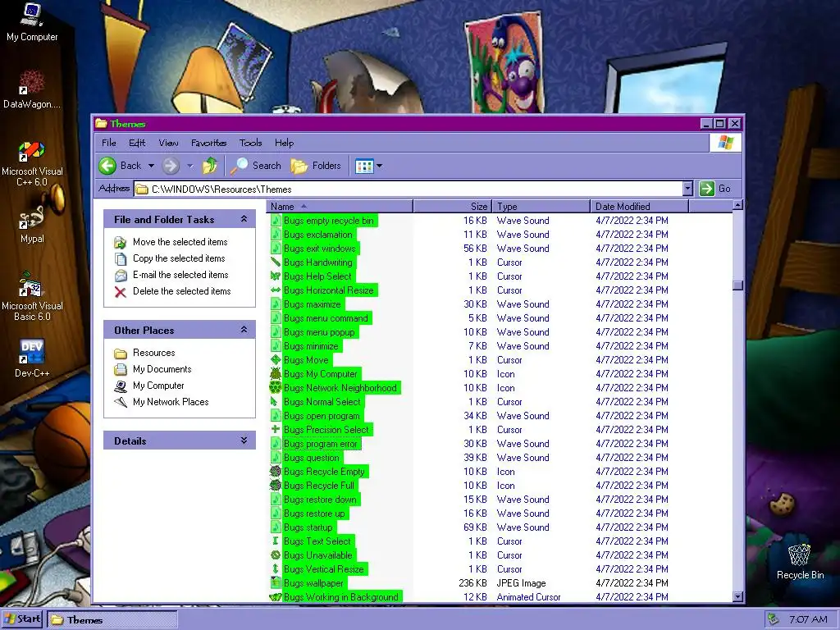Open the Edit menu

[x=137, y=143]
